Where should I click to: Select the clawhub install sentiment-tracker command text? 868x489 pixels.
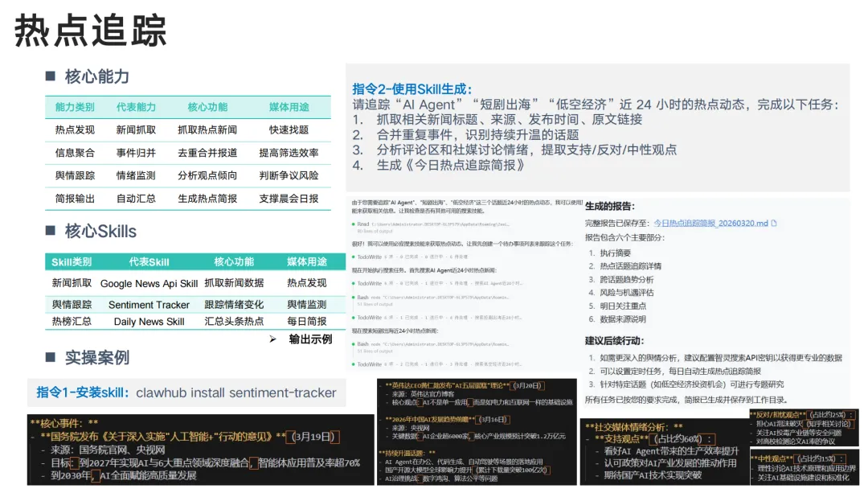[x=235, y=392]
